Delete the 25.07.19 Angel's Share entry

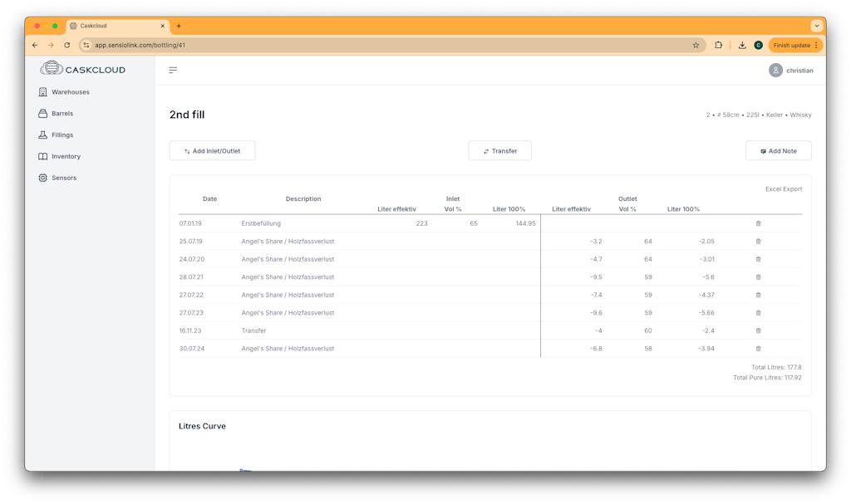pos(758,242)
